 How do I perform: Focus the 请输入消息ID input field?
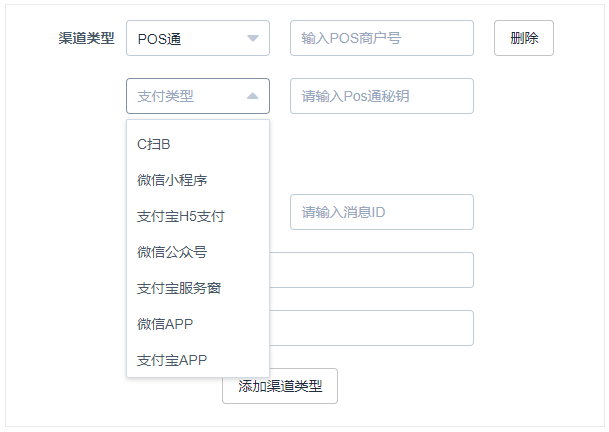[x=382, y=212]
